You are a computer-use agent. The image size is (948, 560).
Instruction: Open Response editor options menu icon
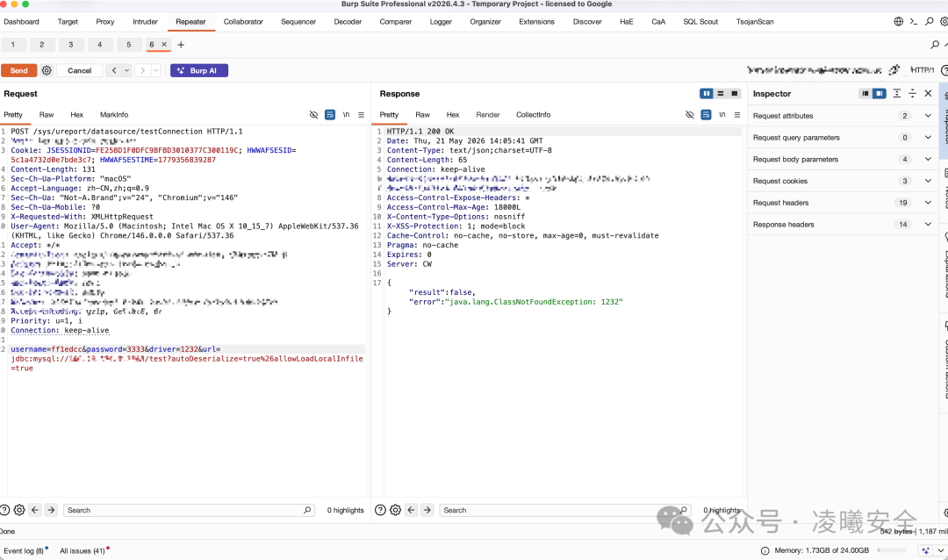click(x=737, y=114)
